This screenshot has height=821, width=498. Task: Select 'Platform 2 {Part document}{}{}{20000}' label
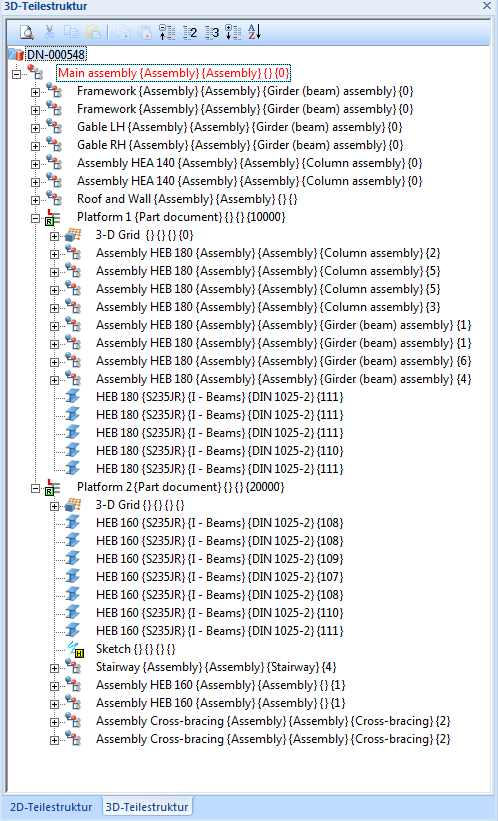181,486
